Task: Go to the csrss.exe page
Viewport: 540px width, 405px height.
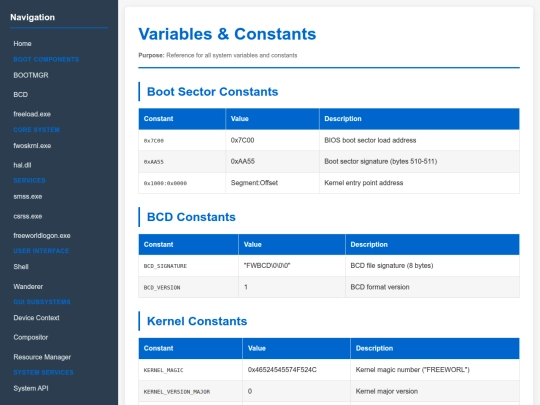Action: point(28,216)
